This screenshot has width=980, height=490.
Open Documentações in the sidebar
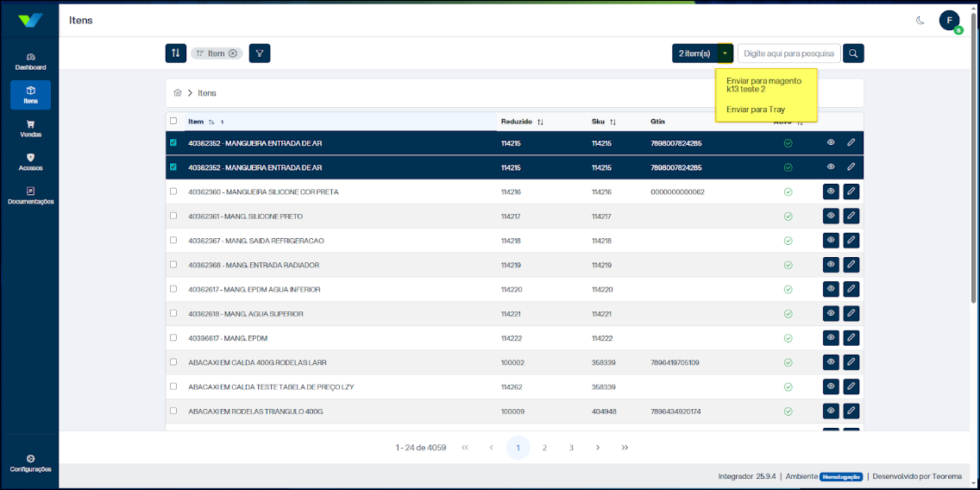point(31,196)
